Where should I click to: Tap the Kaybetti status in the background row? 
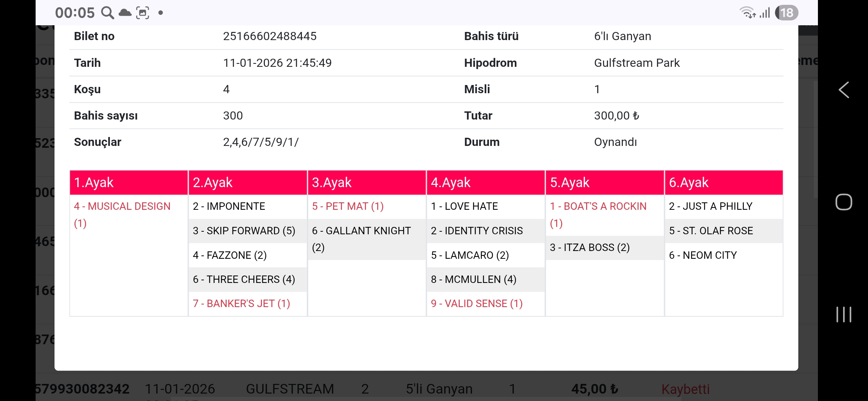pos(685,389)
